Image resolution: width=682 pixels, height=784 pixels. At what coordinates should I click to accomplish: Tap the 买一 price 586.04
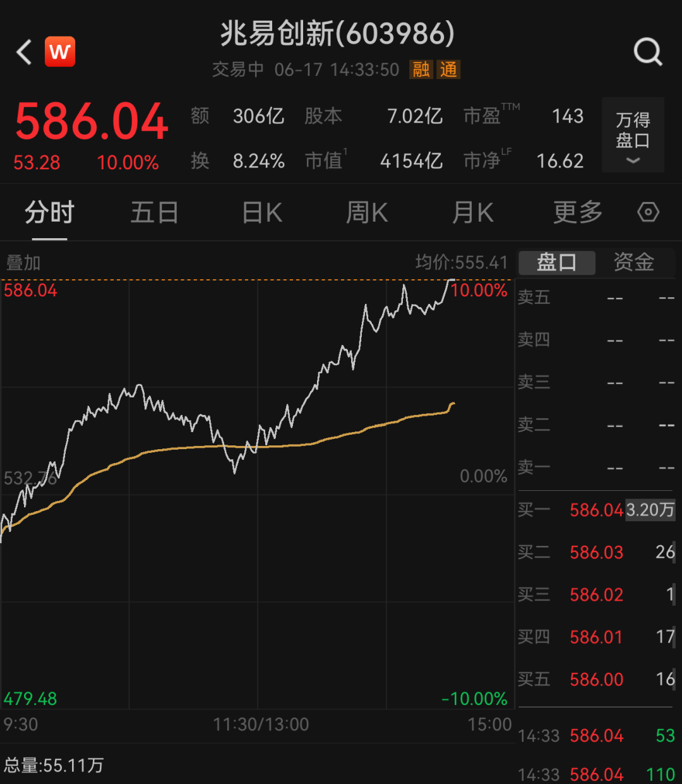coord(596,510)
